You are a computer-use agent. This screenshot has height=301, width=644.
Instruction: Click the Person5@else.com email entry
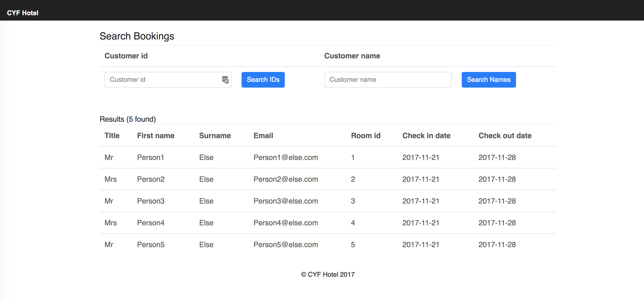point(286,244)
